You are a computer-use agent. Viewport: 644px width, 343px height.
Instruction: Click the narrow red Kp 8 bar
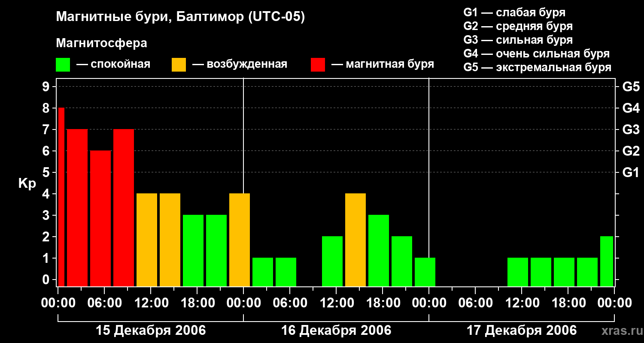[61, 197]
